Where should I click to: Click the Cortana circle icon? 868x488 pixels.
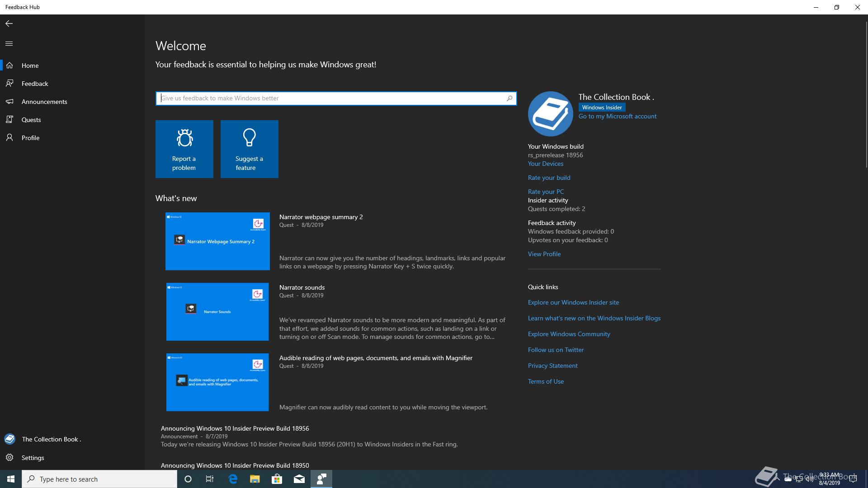[188, 479]
